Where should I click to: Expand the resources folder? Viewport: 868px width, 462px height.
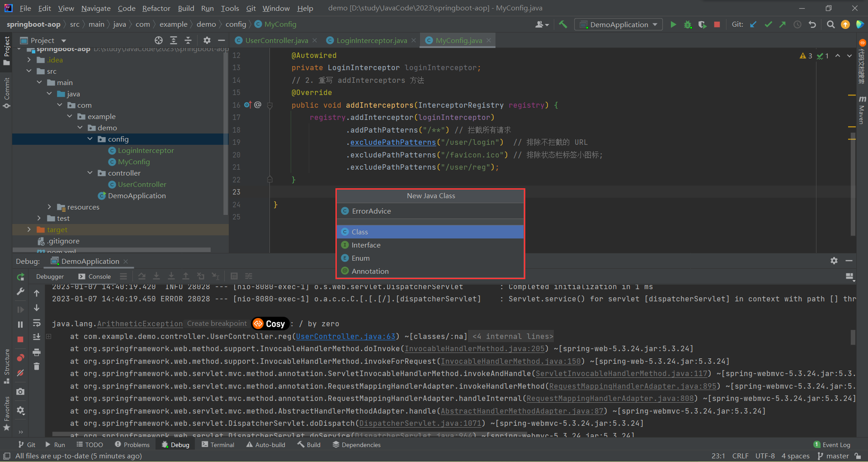(x=49, y=207)
